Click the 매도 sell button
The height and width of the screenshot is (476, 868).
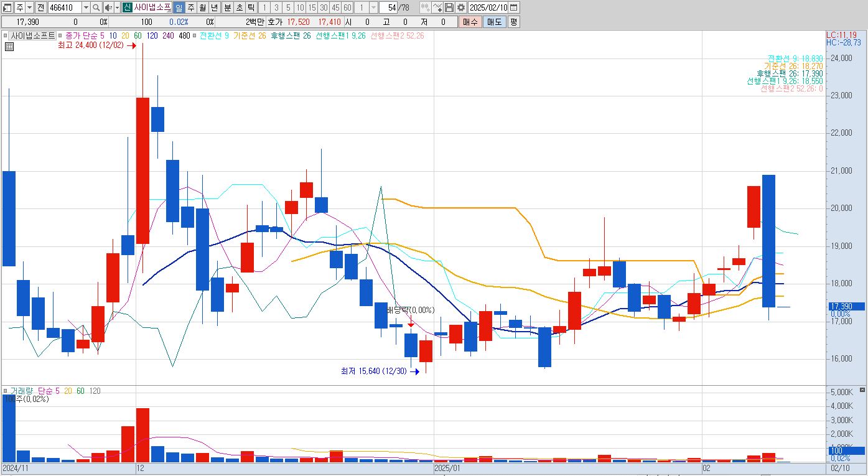point(494,22)
